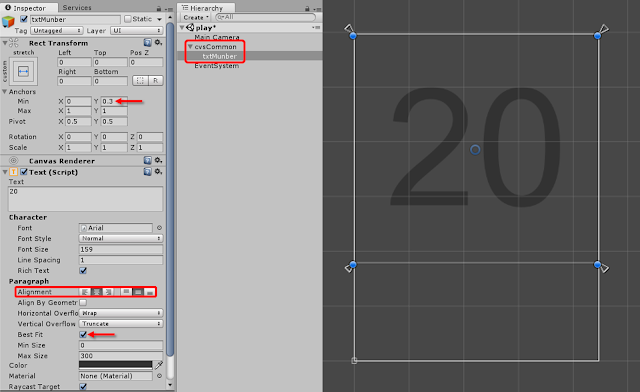Collapse the cvsCommon tree node
This screenshot has height=392, width=640.
[x=190, y=47]
